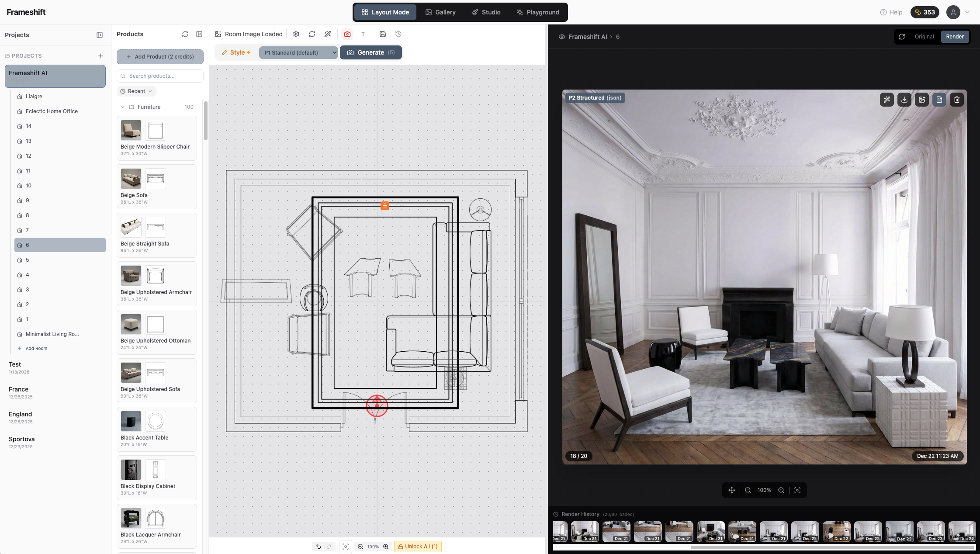This screenshot has height=554, width=980.
Task: Toggle the red camera capture mode
Action: point(347,34)
